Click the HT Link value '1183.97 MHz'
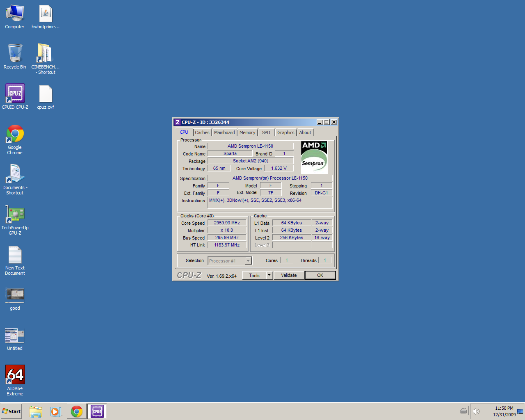 pos(227,245)
